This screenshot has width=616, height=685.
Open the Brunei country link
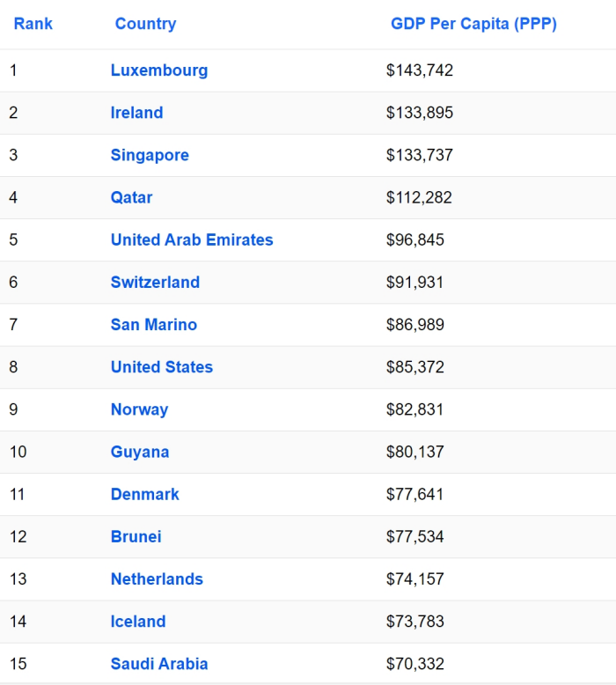[x=136, y=536]
